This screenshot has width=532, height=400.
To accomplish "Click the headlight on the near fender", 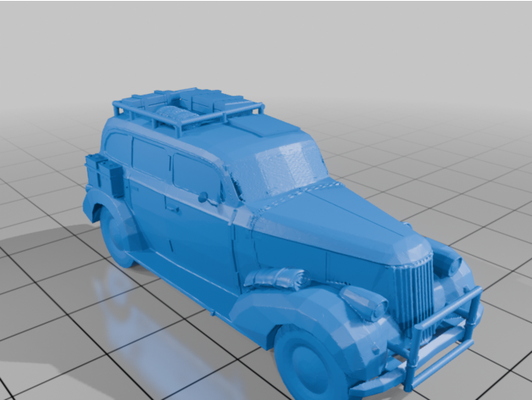I will (x=363, y=301).
